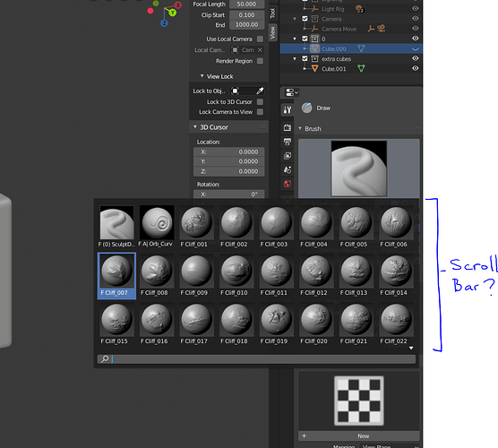498x448 pixels.
Task: Click the light data icon beside Light Rig
Action: (x=359, y=9)
